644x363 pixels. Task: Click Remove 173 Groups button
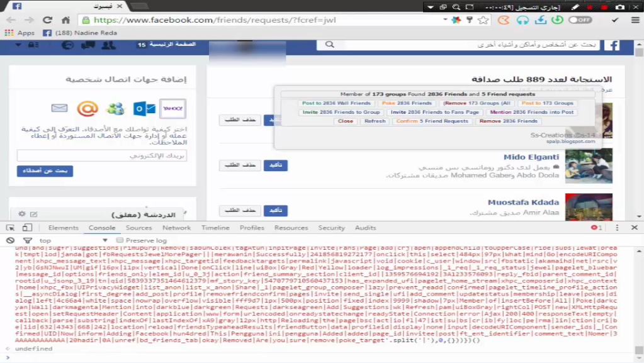(477, 103)
